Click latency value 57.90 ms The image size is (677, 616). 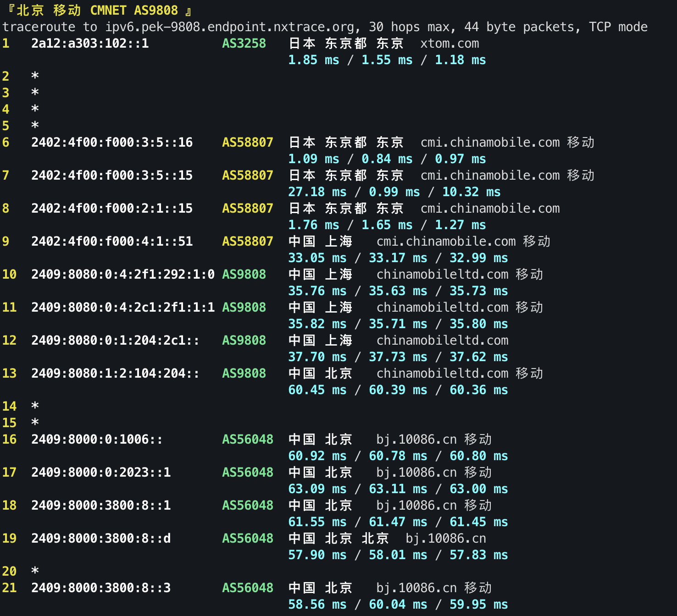pyautogui.click(x=317, y=555)
